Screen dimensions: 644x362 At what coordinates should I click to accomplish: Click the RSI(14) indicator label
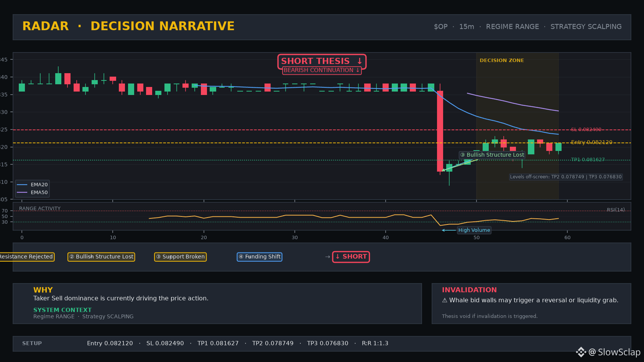(x=616, y=210)
